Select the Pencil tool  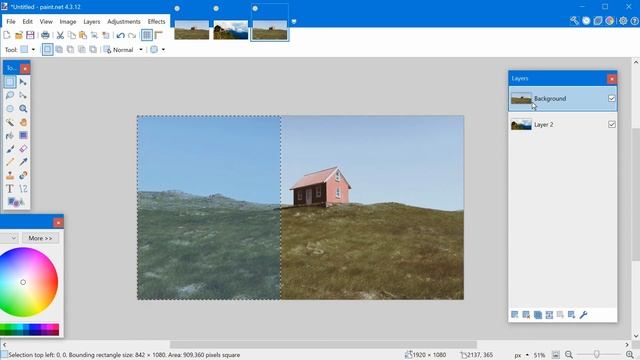(x=10, y=162)
